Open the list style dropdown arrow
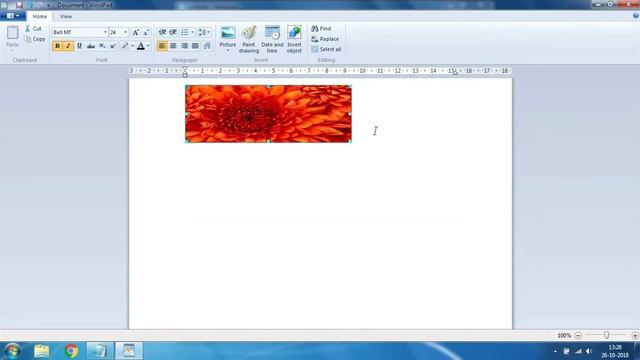Screen dimensions: 640x360 (x=193, y=32)
